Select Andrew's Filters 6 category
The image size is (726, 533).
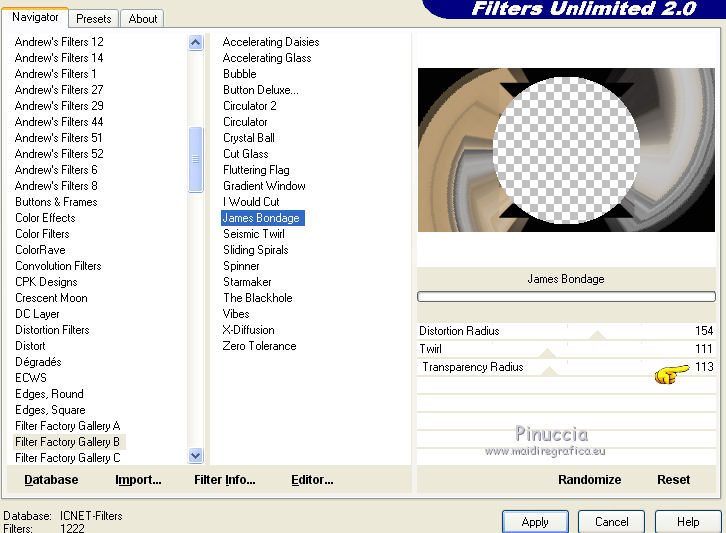56,170
